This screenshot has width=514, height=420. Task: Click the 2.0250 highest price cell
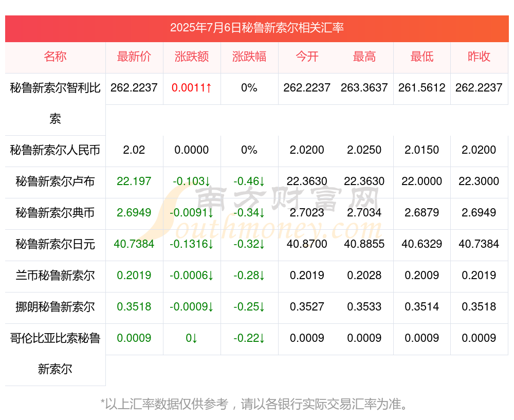click(364, 150)
